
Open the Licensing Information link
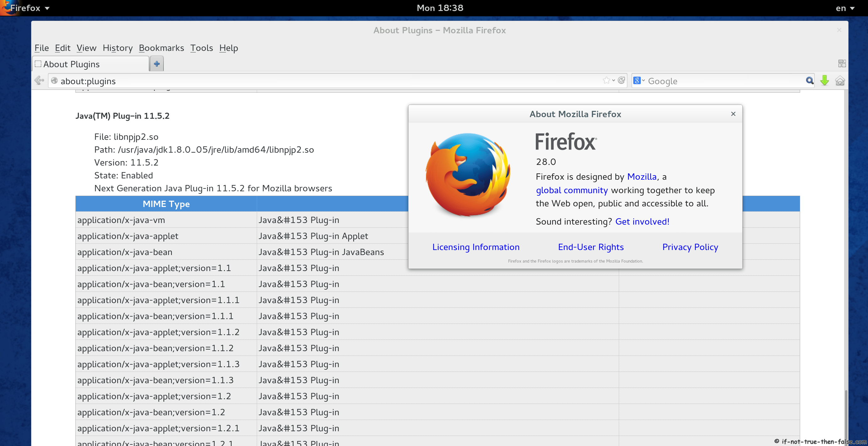pyautogui.click(x=476, y=247)
